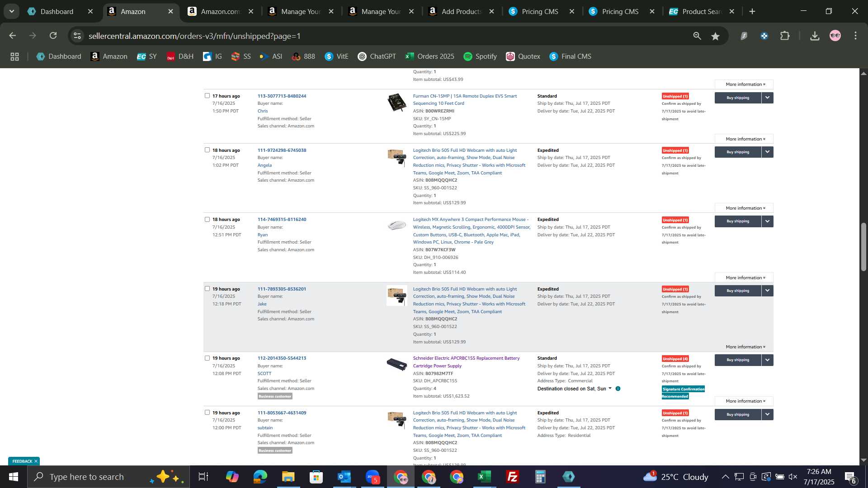
Task: Click Buy shipping for SCOTT's order
Action: pyautogui.click(x=738, y=360)
